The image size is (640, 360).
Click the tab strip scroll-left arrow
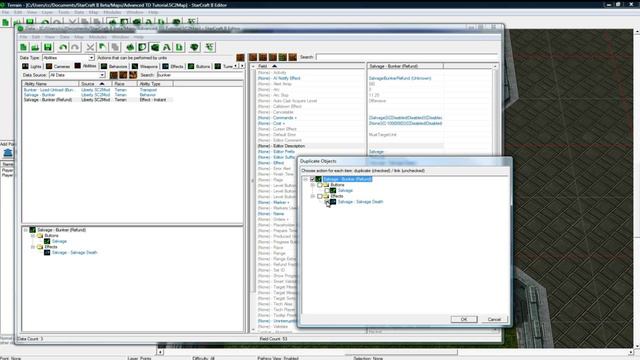tap(236, 66)
